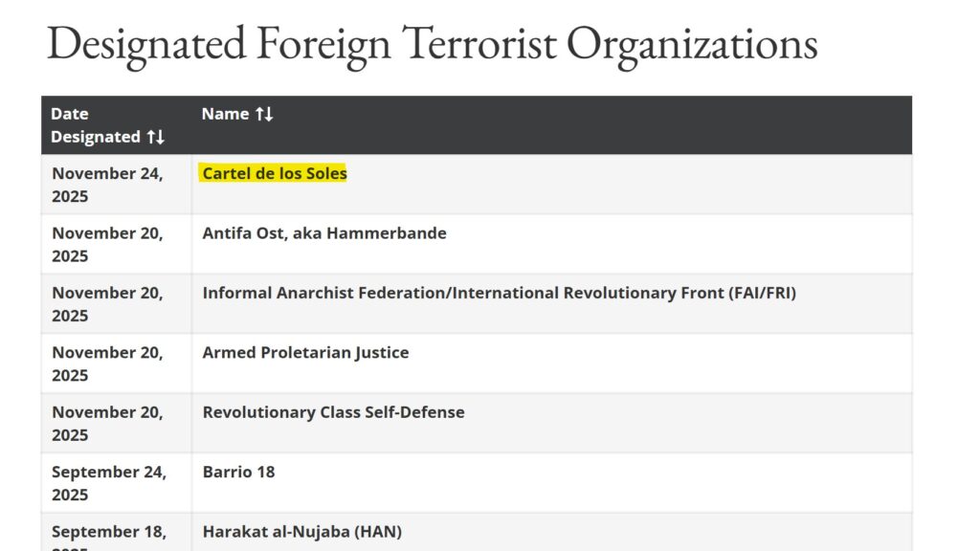Select the date cell for Antifa Ost row

pos(107,244)
